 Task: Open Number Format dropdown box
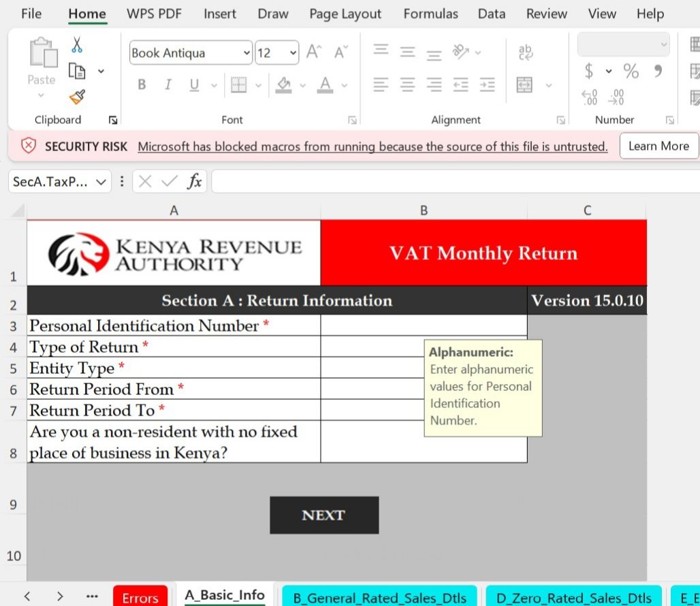point(624,44)
